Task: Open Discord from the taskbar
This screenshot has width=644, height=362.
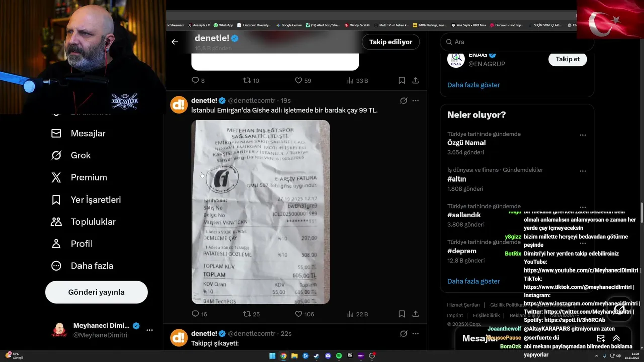Action: pyautogui.click(x=328, y=356)
